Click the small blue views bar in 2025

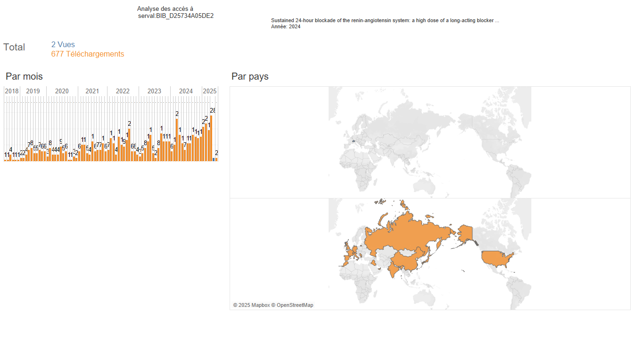pos(214,159)
